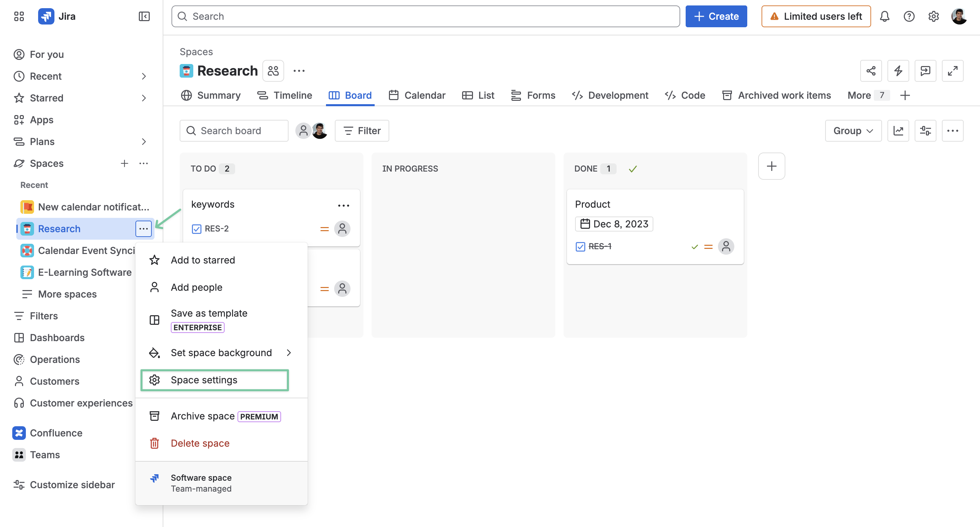Open Set space background submenu
Viewport: 980px width, 527px height.
point(221,353)
